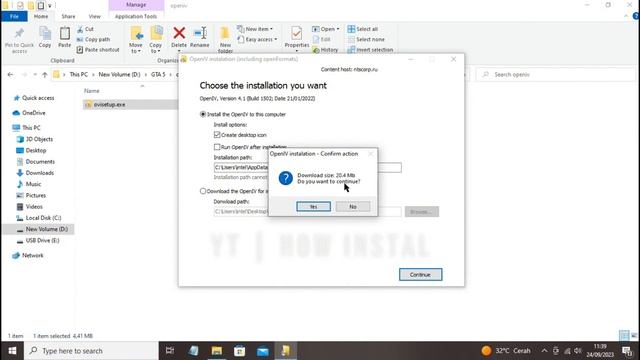Select ovisetup.exe file
The height and width of the screenshot is (360, 640).
point(109,104)
